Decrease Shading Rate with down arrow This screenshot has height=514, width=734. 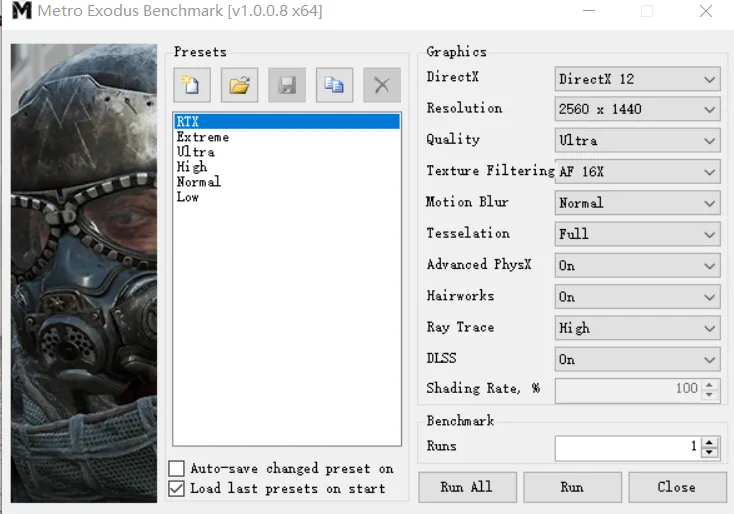point(709,395)
